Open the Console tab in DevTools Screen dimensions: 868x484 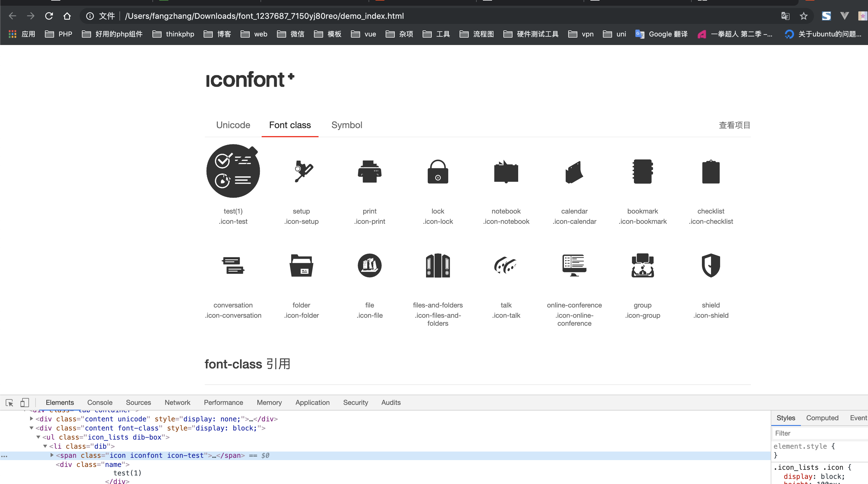pyautogui.click(x=100, y=402)
